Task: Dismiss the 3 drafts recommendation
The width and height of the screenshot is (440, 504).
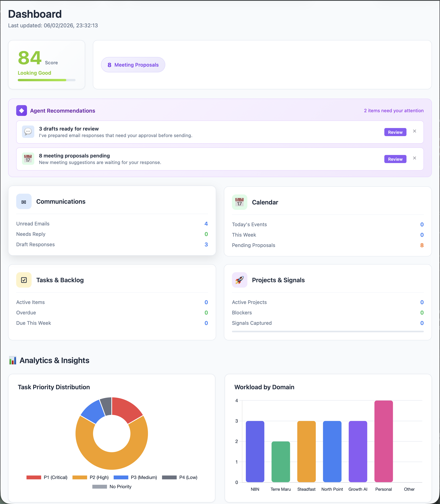Action: tap(414, 131)
